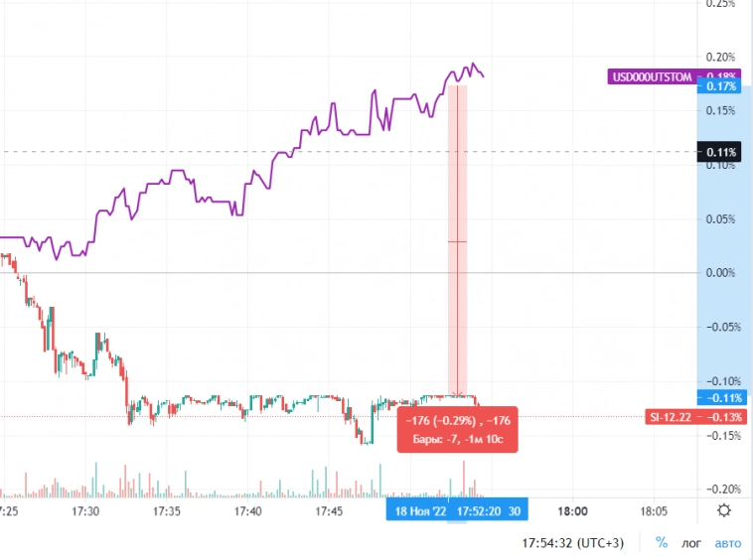Click the 18:05 time axis label
This screenshot has width=753, height=560.
tap(653, 510)
